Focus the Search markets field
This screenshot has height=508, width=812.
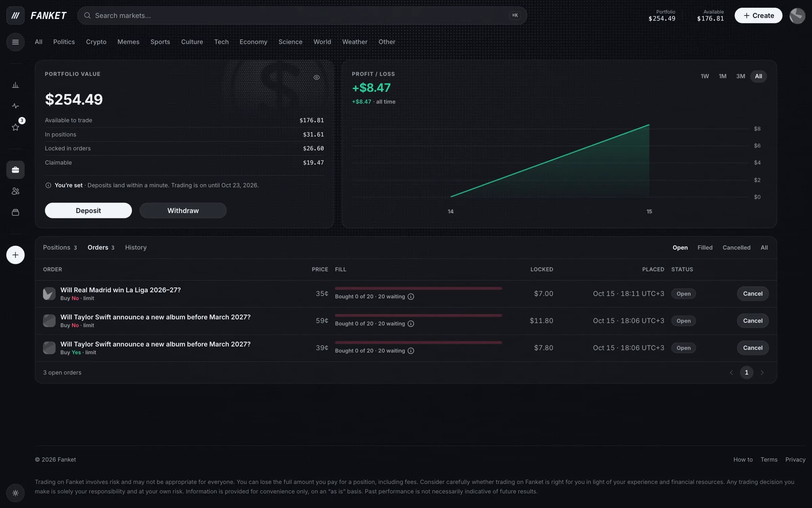pos(302,16)
